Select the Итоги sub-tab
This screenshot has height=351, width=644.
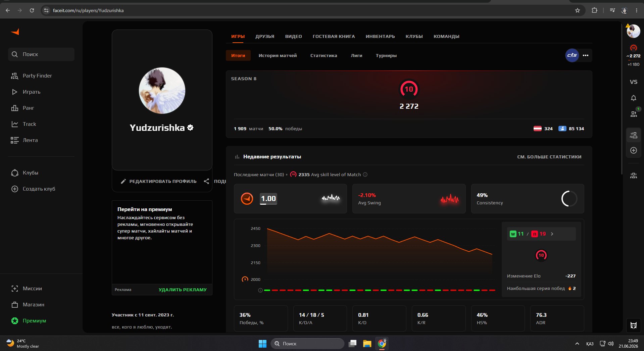(x=238, y=55)
